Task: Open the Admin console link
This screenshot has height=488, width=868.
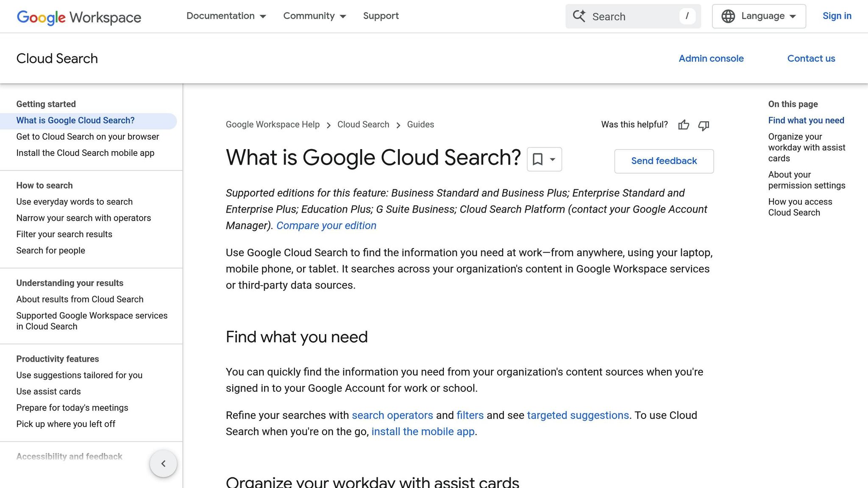Action: (711, 58)
